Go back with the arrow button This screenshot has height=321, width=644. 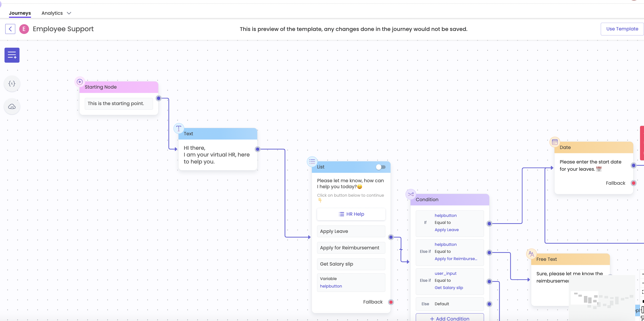[10, 29]
